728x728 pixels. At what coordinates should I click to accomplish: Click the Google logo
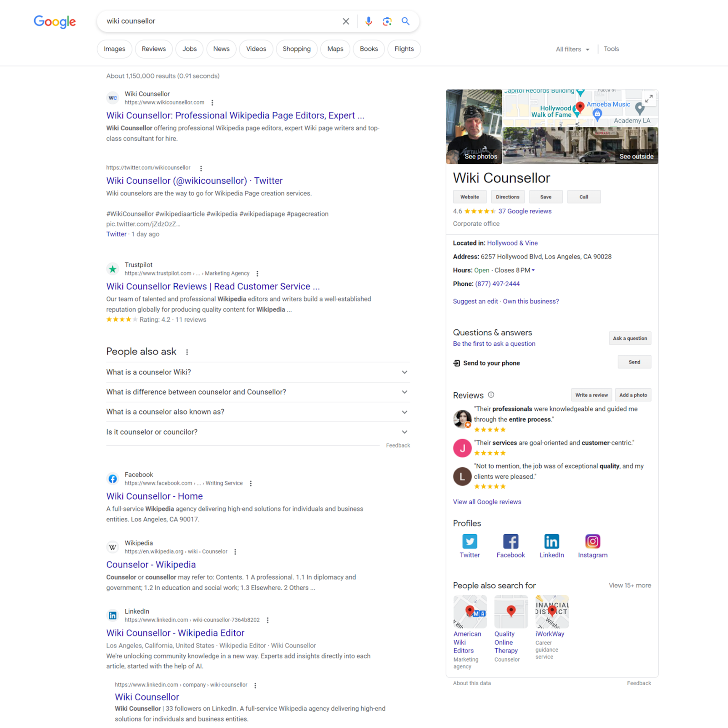pos(55,21)
